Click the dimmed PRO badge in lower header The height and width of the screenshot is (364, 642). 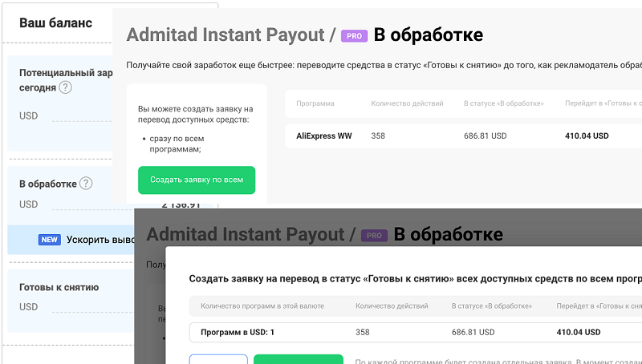pyautogui.click(x=374, y=236)
